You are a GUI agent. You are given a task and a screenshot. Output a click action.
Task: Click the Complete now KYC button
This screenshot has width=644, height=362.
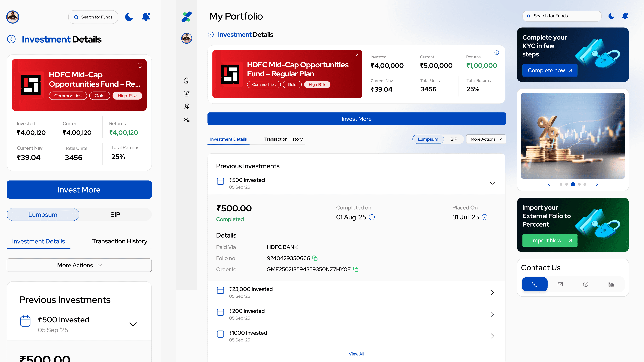pos(549,70)
